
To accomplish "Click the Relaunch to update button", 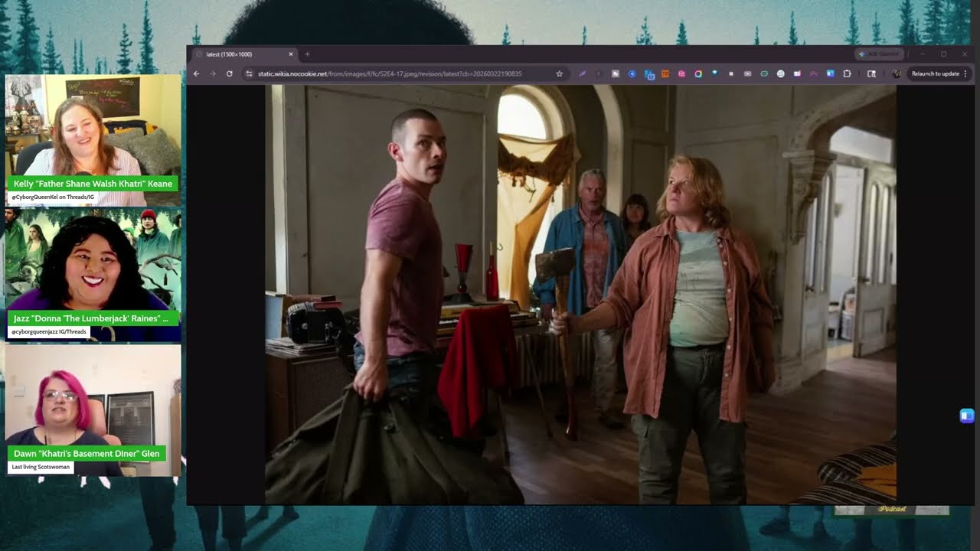I will point(935,73).
